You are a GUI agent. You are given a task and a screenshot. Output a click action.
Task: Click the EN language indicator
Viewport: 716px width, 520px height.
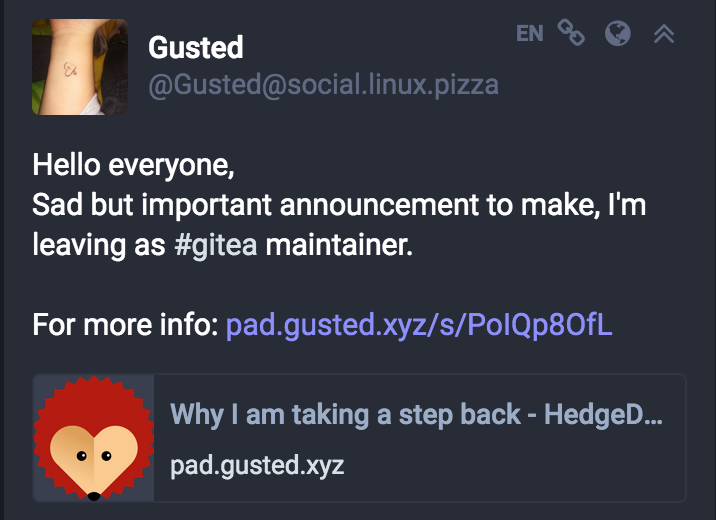[x=530, y=33]
